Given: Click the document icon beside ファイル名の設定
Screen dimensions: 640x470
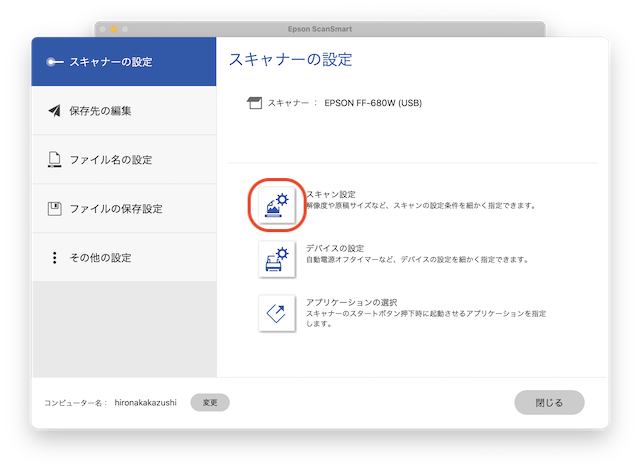Looking at the screenshot, I should [x=55, y=160].
